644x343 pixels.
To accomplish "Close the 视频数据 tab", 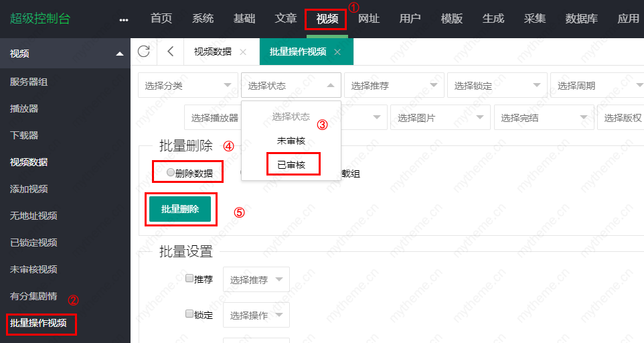I will pos(242,52).
